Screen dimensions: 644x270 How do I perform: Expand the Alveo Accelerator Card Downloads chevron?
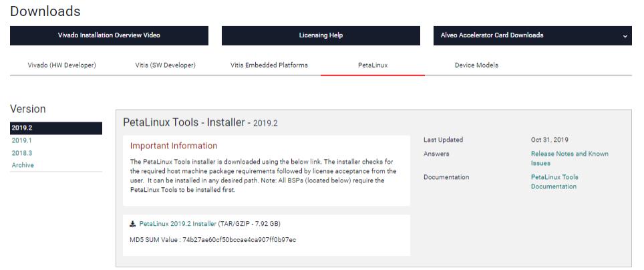(625, 36)
